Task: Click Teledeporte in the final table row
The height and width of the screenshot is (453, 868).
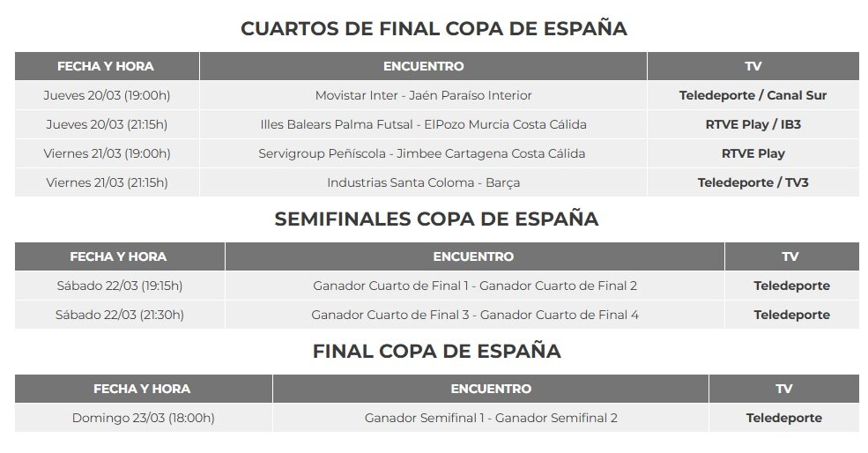Action: [x=784, y=418]
